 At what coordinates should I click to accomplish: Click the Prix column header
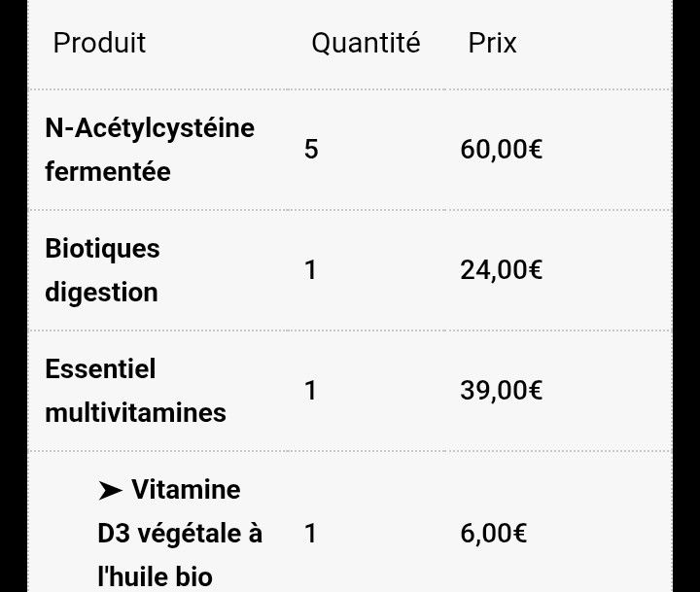tap(493, 43)
